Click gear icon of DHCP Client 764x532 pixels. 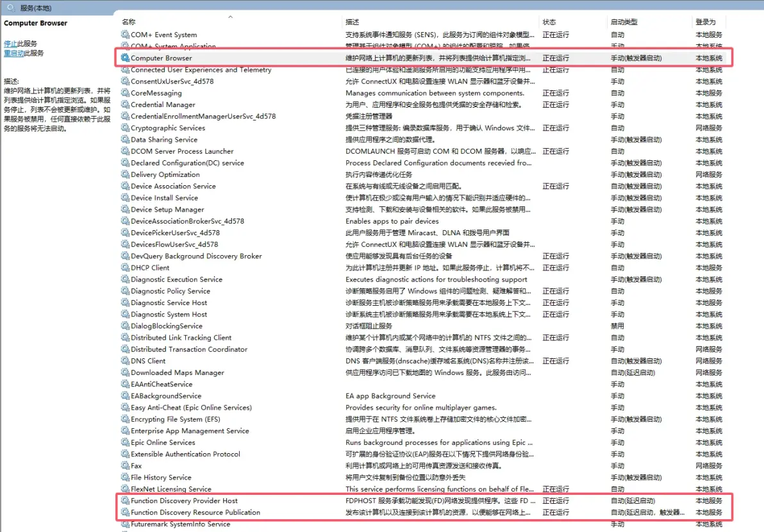(x=125, y=267)
